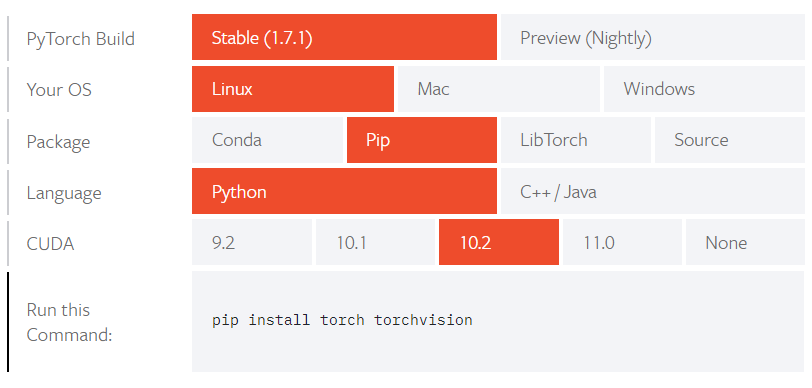Click the pip install torch torchvision command
This screenshot has height=388, width=812.
click(x=342, y=320)
